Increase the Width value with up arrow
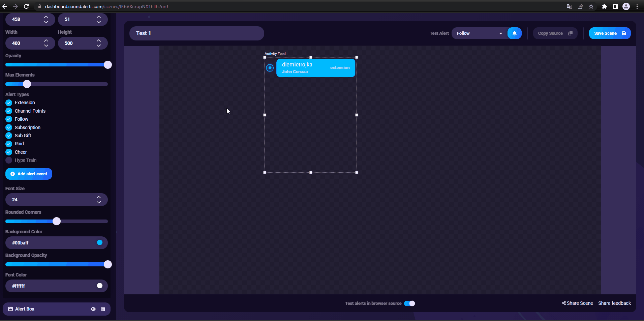 (x=46, y=41)
